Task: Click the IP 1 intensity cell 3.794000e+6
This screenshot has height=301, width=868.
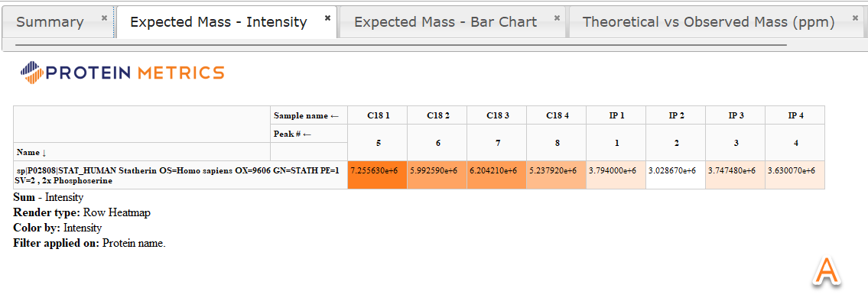Action: coord(616,175)
